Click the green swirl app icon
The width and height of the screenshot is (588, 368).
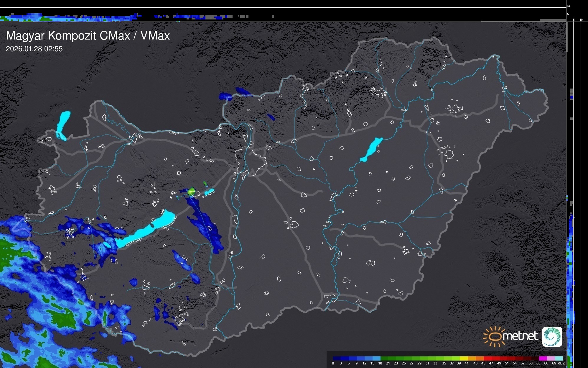tap(552, 336)
